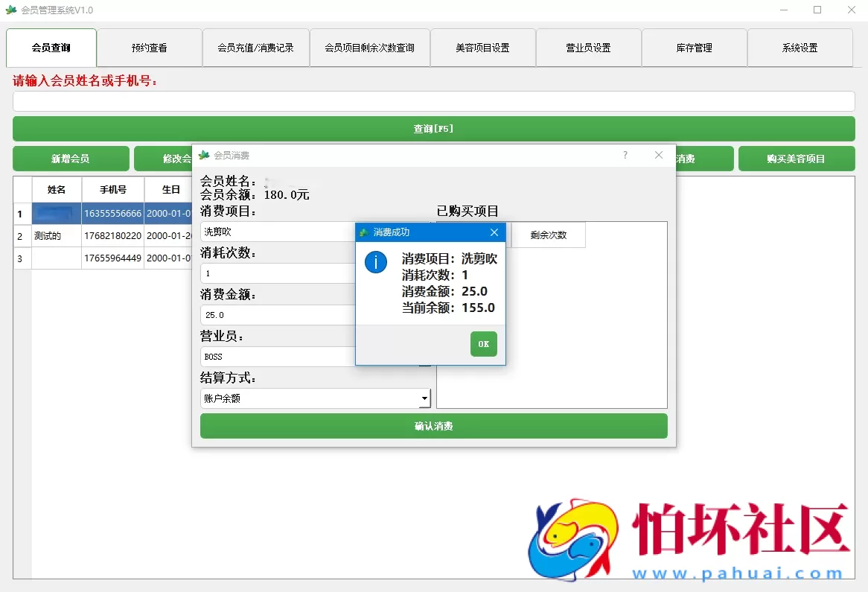This screenshot has height=592, width=868.
Task: Click the blue info icon in 消费成功 popup
Action: 375,262
